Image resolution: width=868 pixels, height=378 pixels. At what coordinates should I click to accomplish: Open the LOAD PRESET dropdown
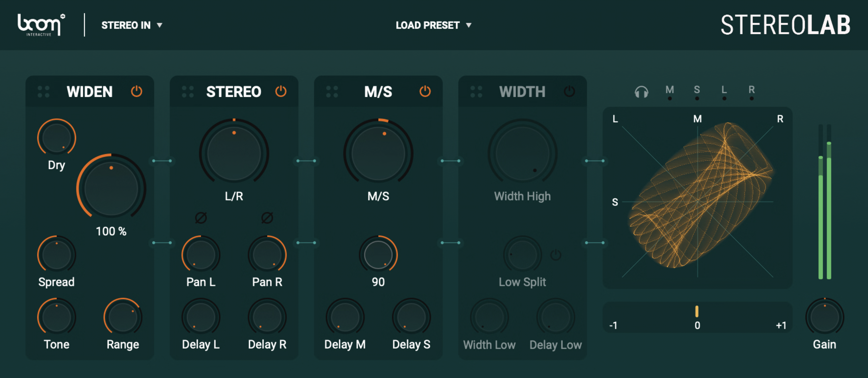tap(433, 25)
